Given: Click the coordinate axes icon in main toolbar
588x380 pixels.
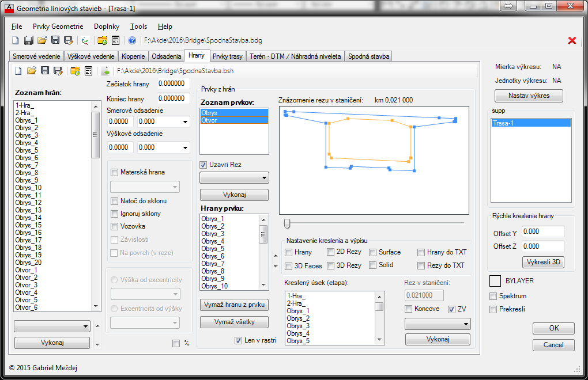Looking at the screenshot, I should click(x=85, y=40).
